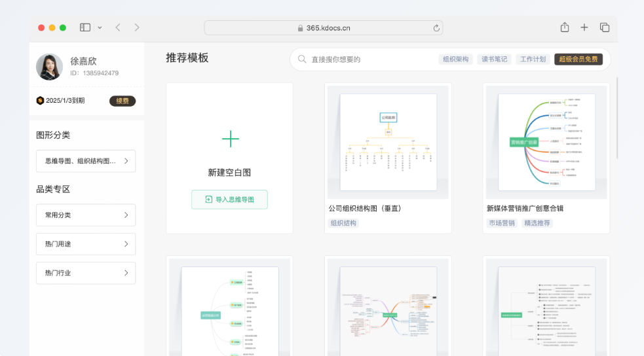Click the page vertical scrollbar
The width and height of the screenshot is (644, 356).
617,118
